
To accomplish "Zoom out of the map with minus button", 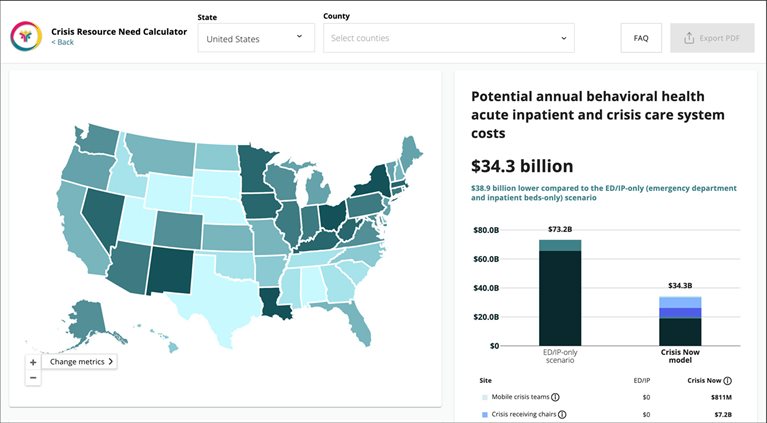I will pos(33,378).
